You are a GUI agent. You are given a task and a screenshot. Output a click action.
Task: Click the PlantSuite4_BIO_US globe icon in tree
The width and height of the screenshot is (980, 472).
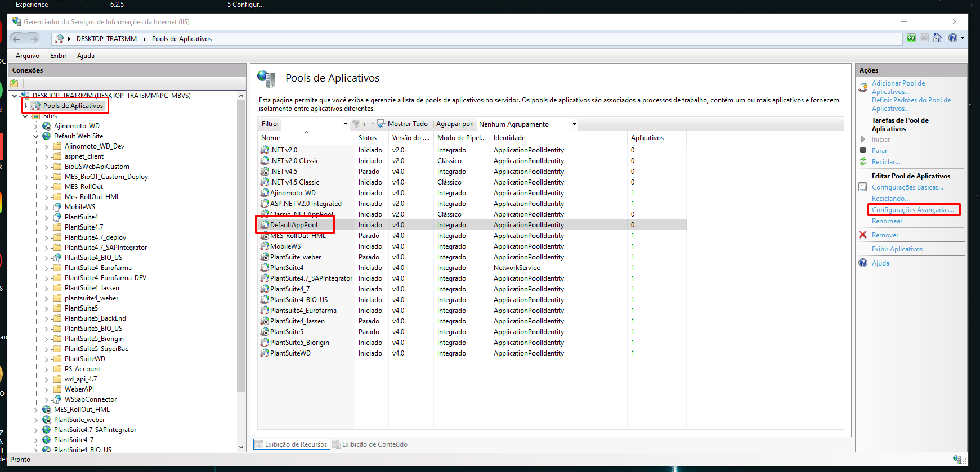(57, 257)
